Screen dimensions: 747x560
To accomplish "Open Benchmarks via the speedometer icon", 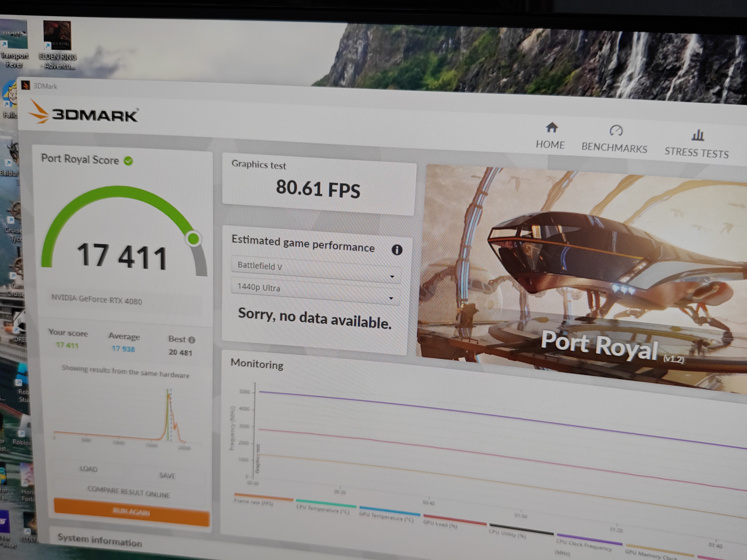I will pyautogui.click(x=616, y=130).
